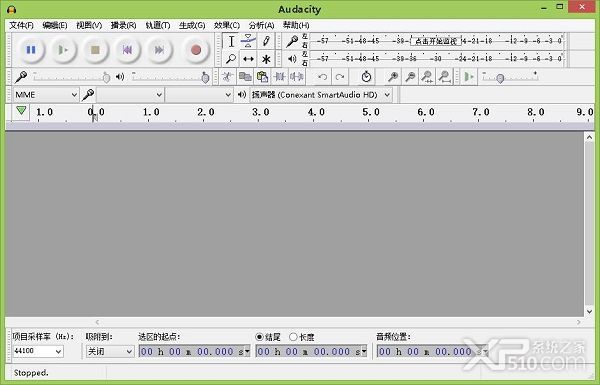Click the vertical scrollbar down arrow
Image resolution: width=600 pixels, height=385 pixels.
coord(589,311)
